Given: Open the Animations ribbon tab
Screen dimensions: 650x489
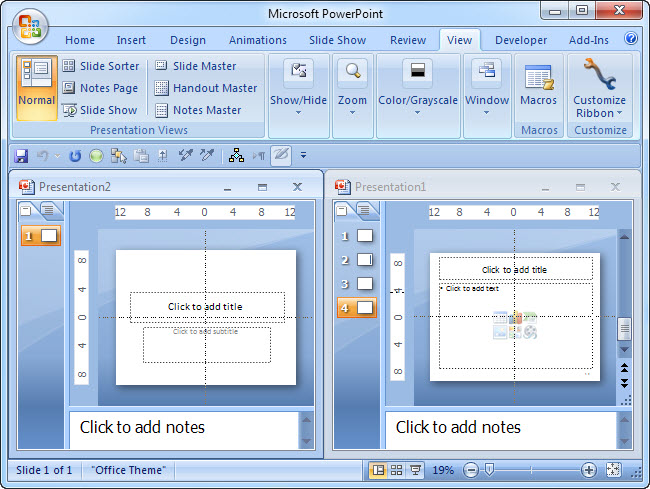Looking at the screenshot, I should click(x=258, y=40).
